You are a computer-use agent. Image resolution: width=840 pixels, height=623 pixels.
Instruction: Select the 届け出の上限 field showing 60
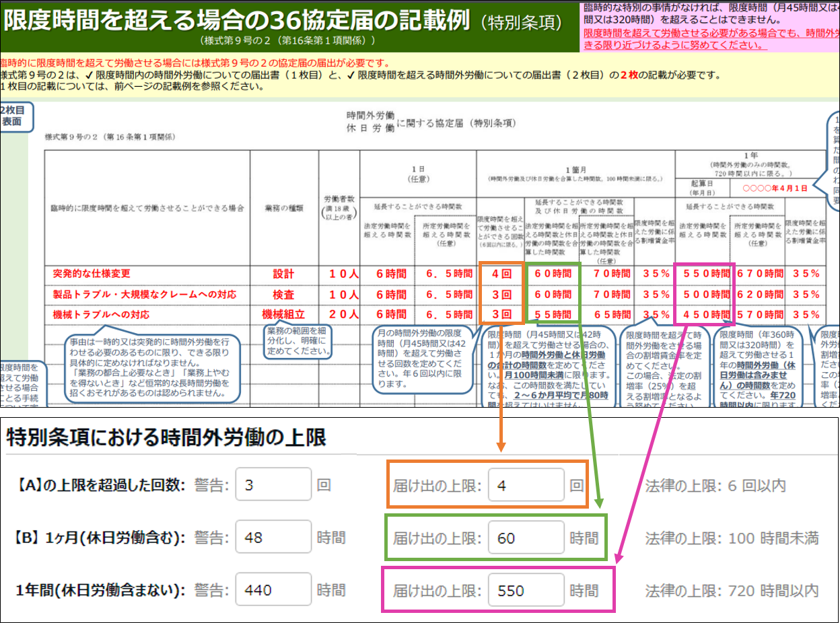(x=526, y=538)
